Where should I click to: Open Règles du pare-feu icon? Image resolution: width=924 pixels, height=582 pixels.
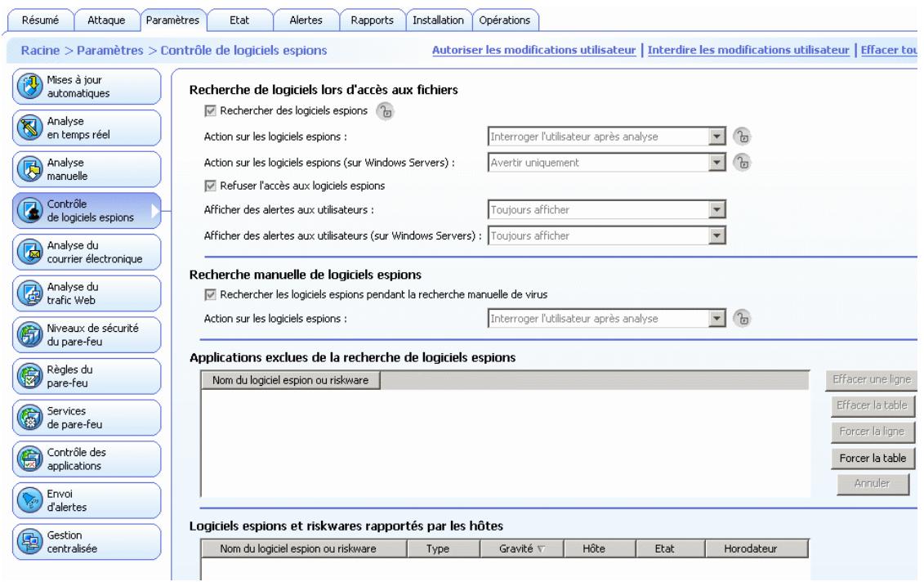point(29,376)
